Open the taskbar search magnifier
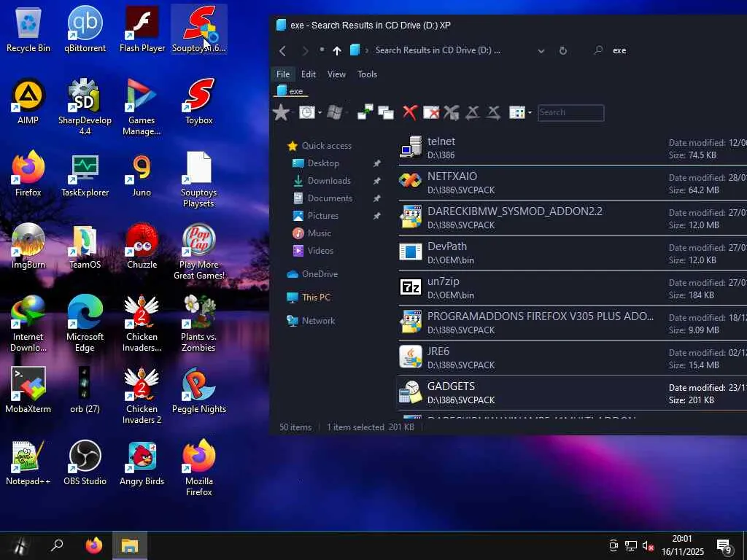 (x=57, y=545)
